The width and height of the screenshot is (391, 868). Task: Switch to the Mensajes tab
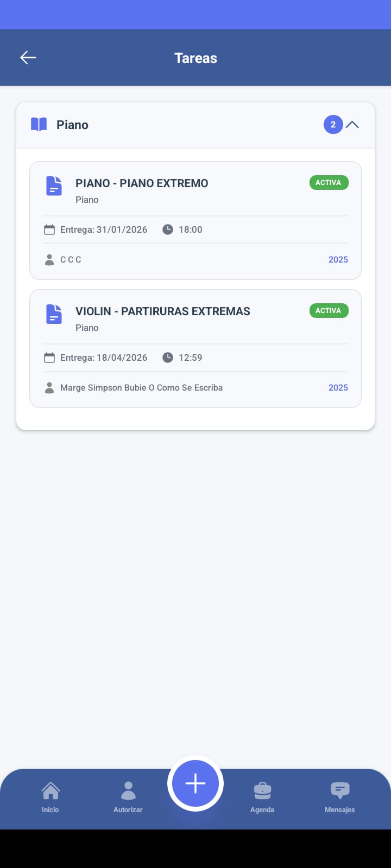coord(340,797)
